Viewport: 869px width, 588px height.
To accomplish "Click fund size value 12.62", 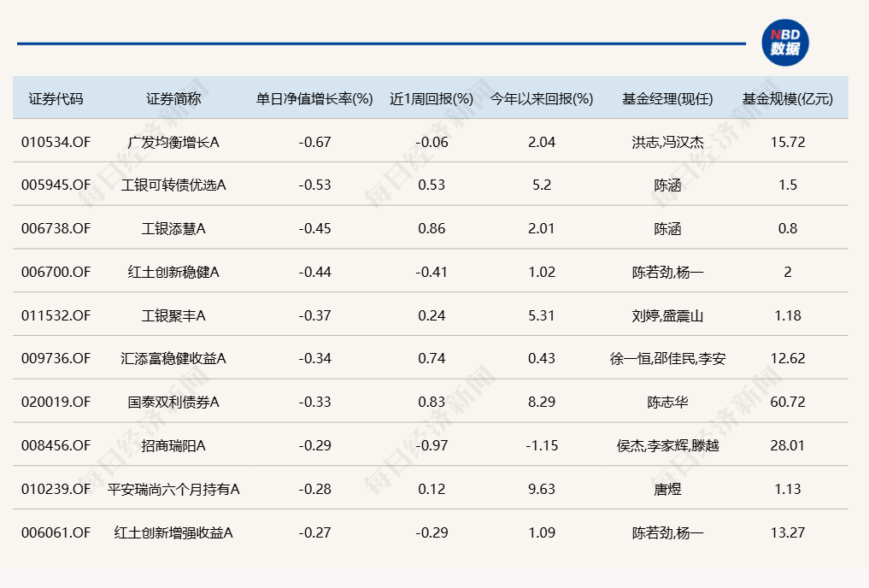I will [x=787, y=359].
